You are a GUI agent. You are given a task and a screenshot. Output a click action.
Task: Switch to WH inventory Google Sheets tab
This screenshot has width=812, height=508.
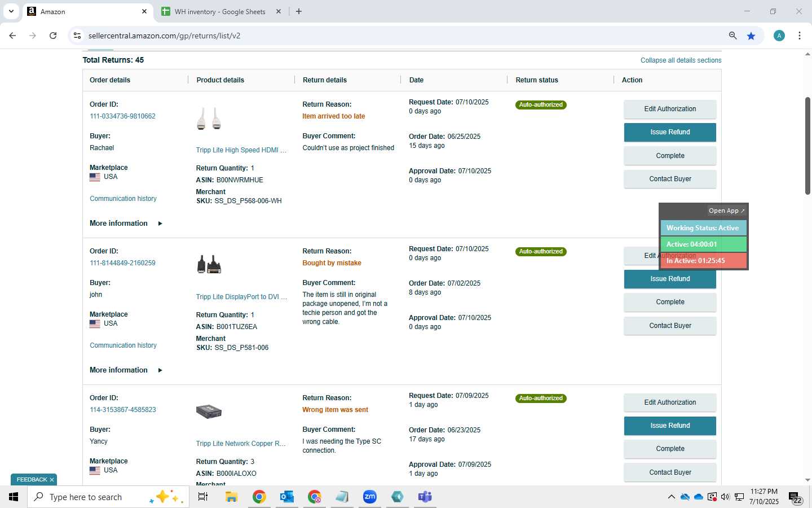(x=220, y=11)
